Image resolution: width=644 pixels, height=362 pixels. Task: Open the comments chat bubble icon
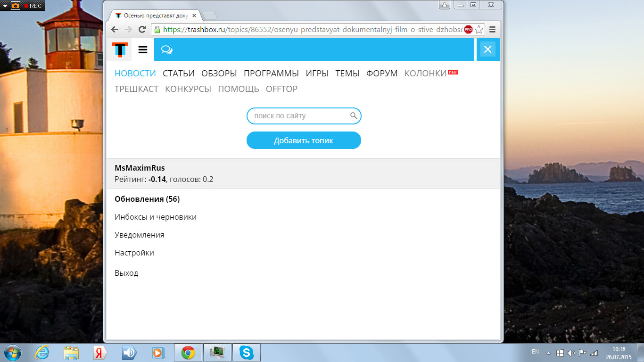166,49
